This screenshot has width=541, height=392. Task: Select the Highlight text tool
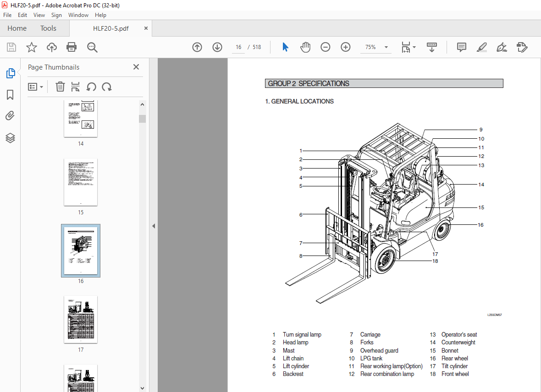click(x=481, y=47)
